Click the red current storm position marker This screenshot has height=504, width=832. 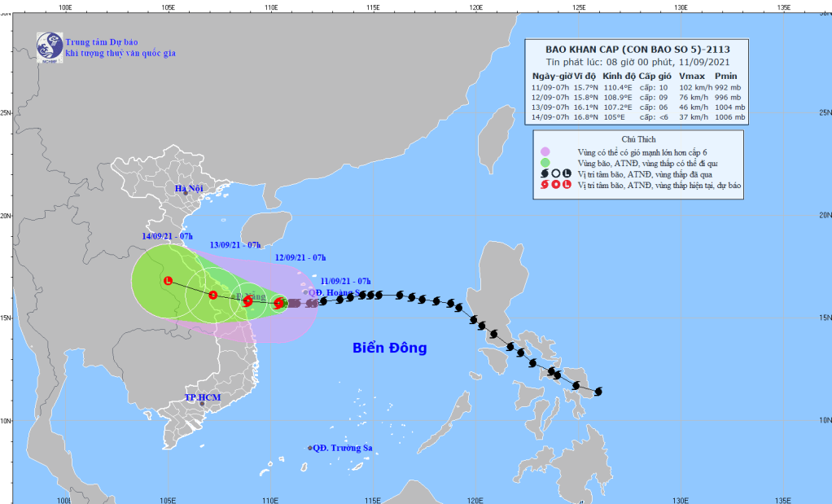click(278, 303)
